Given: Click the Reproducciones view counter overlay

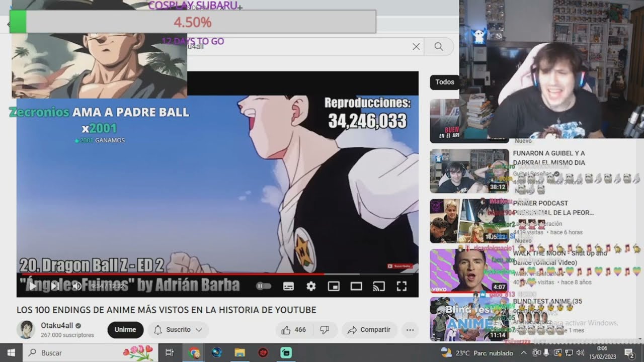Looking at the screenshot, I should 367,113.
